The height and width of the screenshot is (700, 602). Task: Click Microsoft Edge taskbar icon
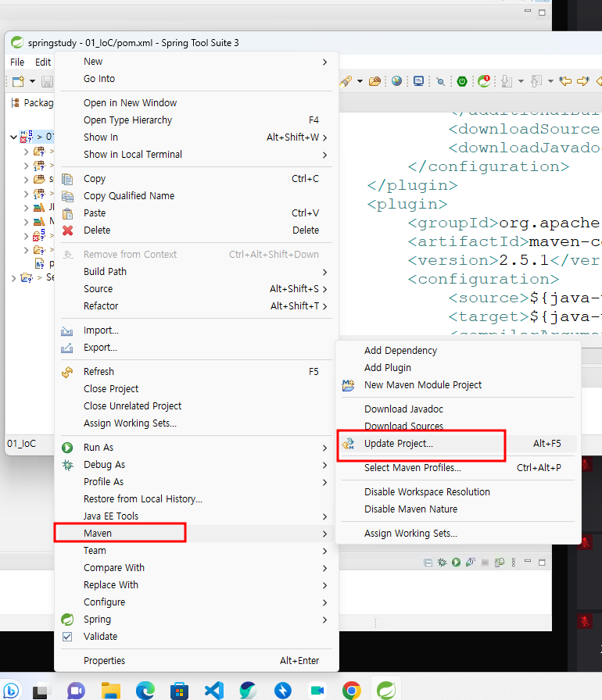click(x=145, y=690)
